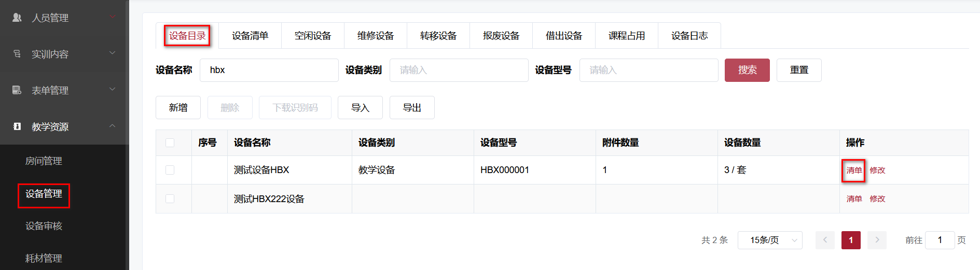Click the 共 2 条 total count text
This screenshot has width=980, height=270.
(715, 240)
